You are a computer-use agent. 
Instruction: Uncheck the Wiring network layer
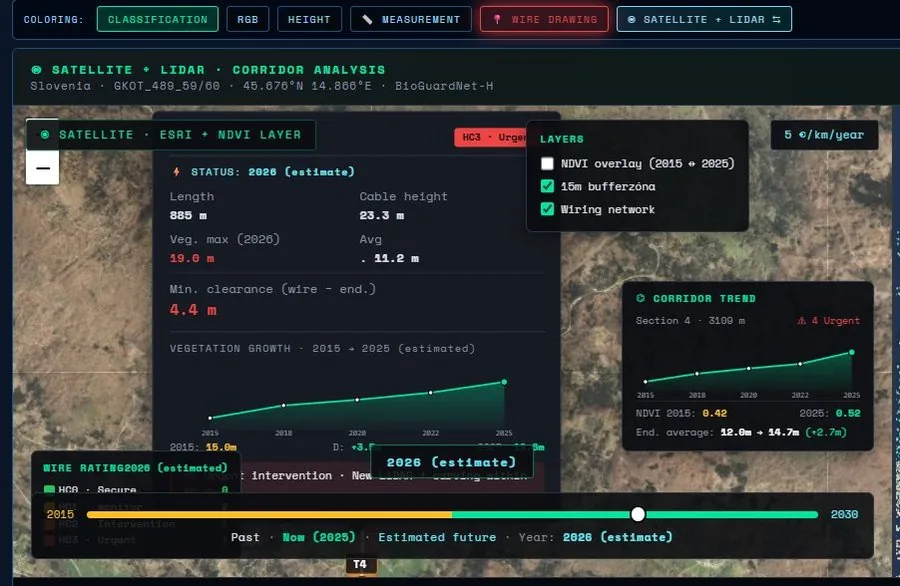coord(547,209)
